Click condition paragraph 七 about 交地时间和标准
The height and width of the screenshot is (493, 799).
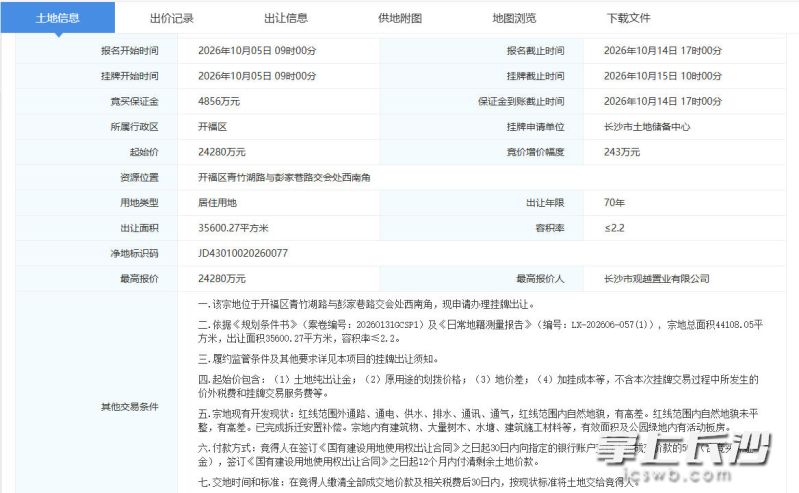click(x=418, y=482)
